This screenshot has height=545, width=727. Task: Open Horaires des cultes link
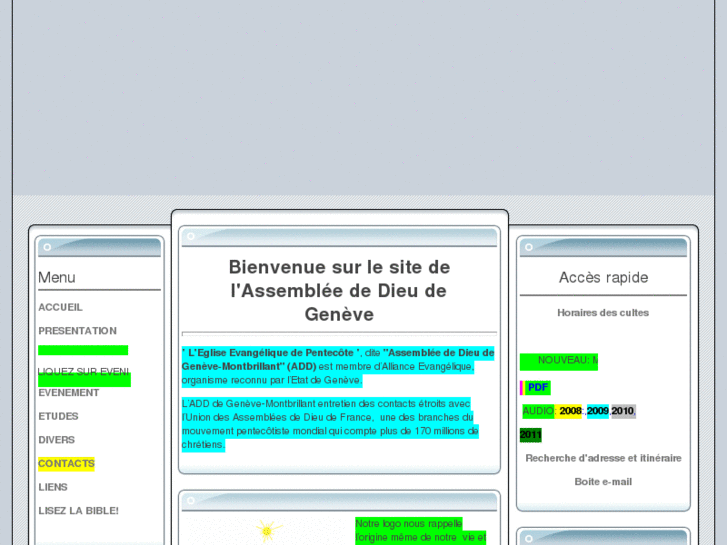coord(603,313)
